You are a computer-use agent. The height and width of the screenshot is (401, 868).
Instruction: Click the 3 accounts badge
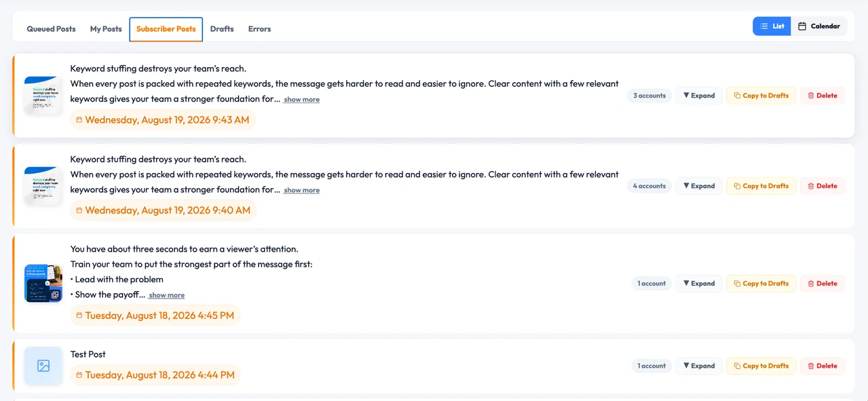tap(649, 96)
